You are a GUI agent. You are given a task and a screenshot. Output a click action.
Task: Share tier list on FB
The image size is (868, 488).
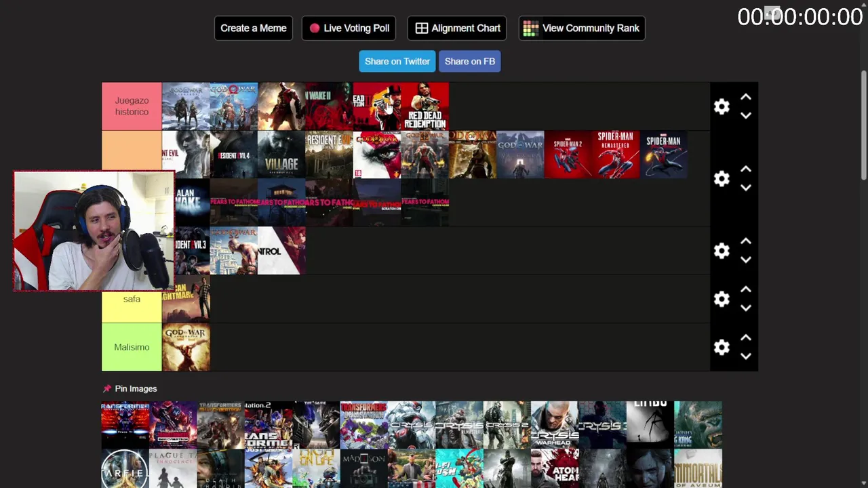[469, 61]
